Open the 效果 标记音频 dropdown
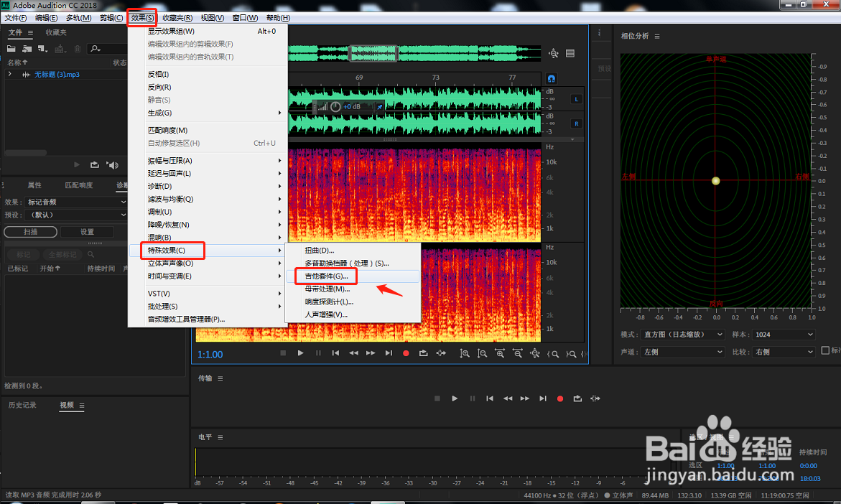841x504 pixels. point(75,202)
